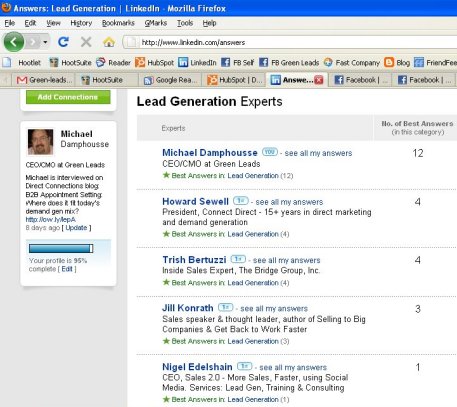Viewport: 457px width, 407px height.
Task: Open the View menu
Action: tap(53, 23)
